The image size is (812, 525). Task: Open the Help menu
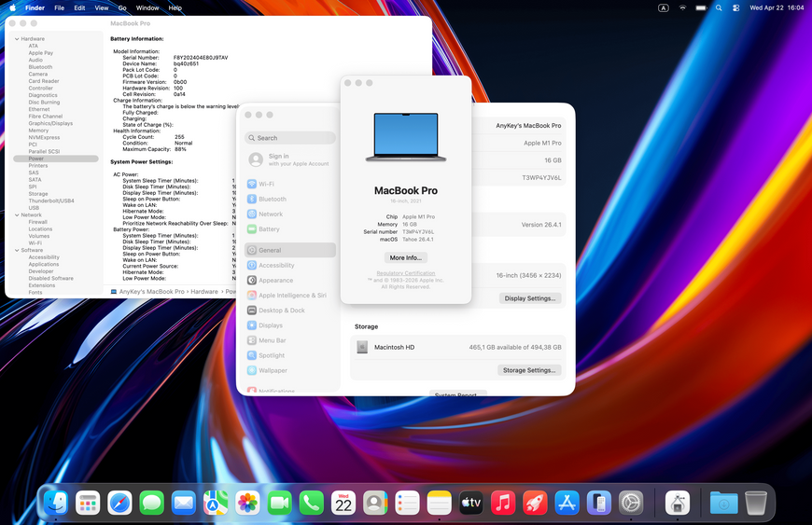175,7
